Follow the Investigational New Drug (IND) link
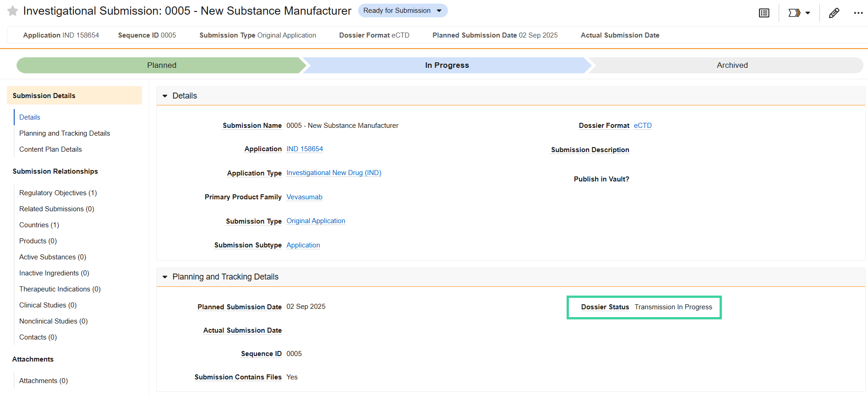Viewport: 868px width, 395px height. pos(334,173)
